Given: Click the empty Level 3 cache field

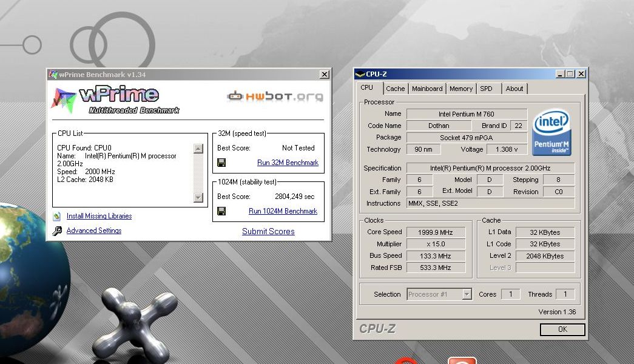Looking at the screenshot, I should point(545,268).
